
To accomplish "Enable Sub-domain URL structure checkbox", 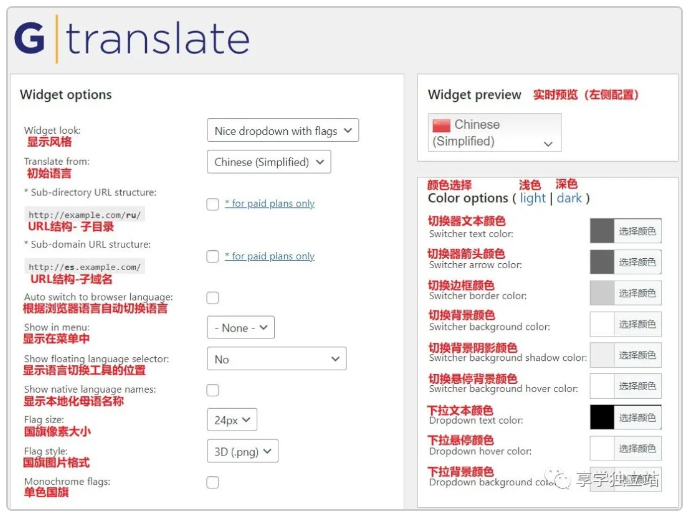I will tap(212, 257).
